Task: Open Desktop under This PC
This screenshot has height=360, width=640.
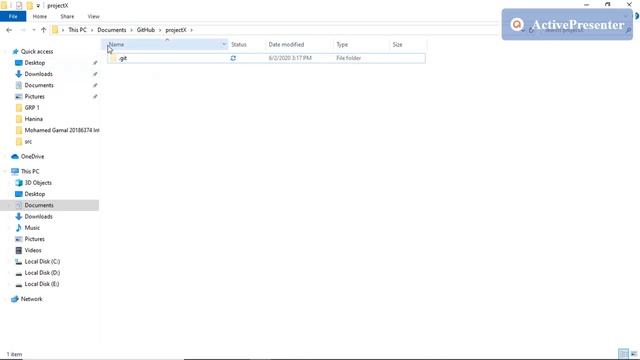Action: pyautogui.click(x=35, y=194)
